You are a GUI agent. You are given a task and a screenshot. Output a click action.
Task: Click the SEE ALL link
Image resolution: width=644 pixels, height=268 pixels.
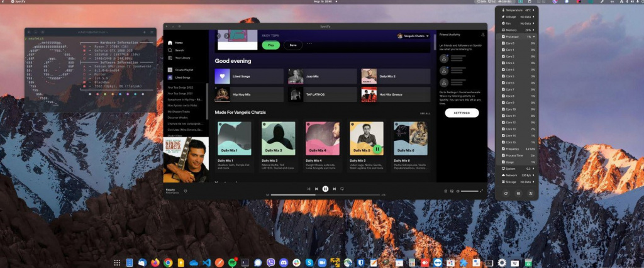click(425, 114)
